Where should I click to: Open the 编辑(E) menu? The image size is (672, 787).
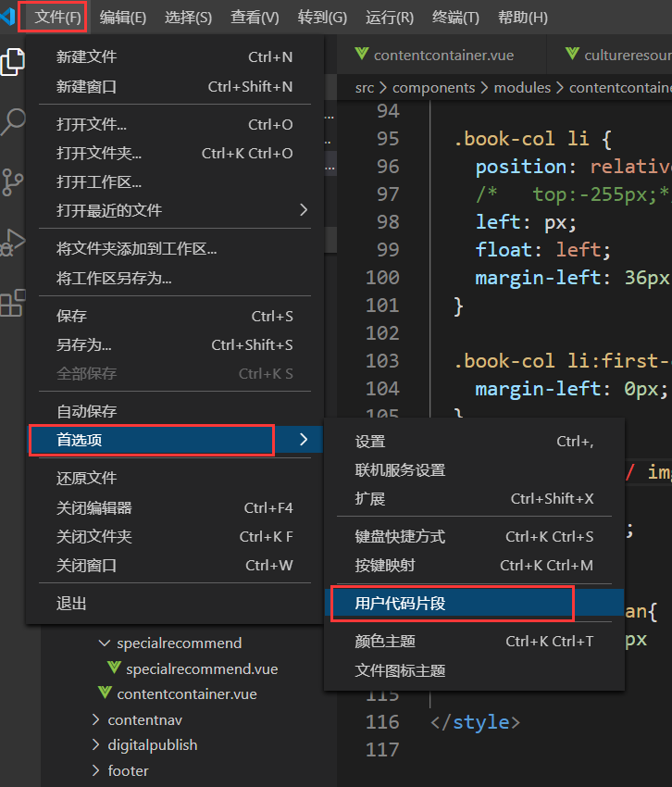click(122, 17)
